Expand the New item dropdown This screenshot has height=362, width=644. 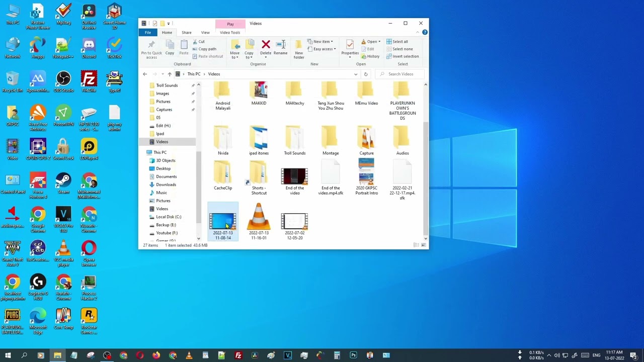321,42
